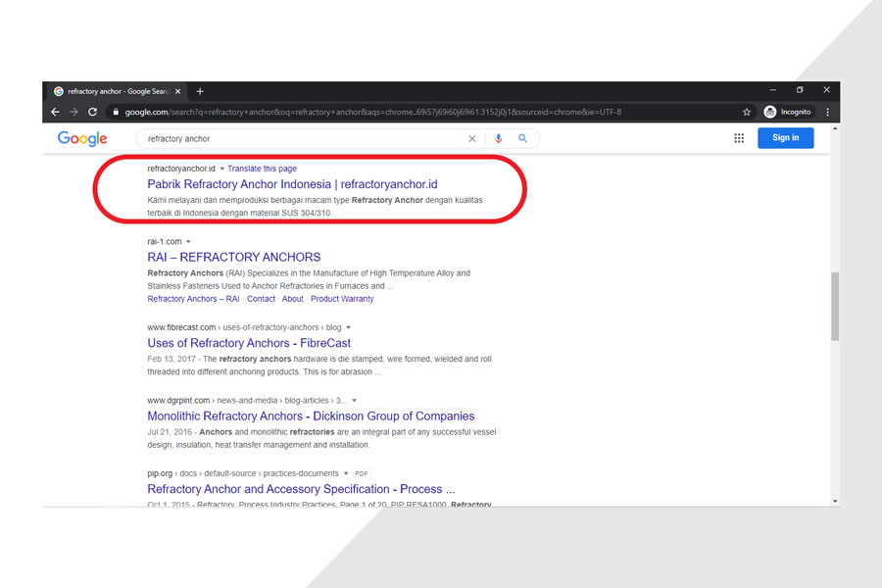This screenshot has height=588, width=882.
Task: Open Monolithic Refractory Anchors Dickinson result
Action: [x=311, y=416]
